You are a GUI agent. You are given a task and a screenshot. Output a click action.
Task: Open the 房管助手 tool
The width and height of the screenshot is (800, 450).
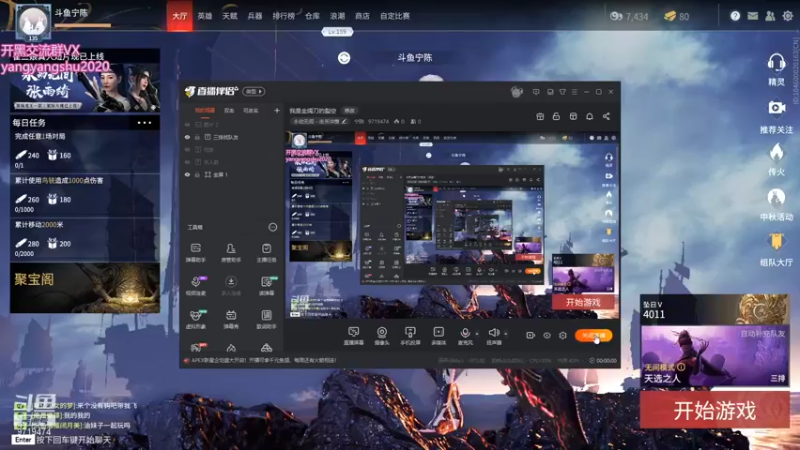tap(231, 253)
